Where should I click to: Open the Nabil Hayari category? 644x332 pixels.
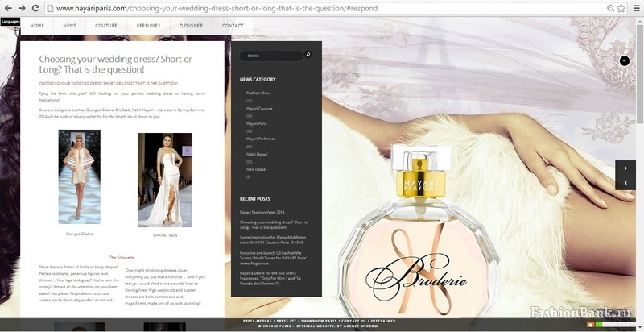point(257,154)
